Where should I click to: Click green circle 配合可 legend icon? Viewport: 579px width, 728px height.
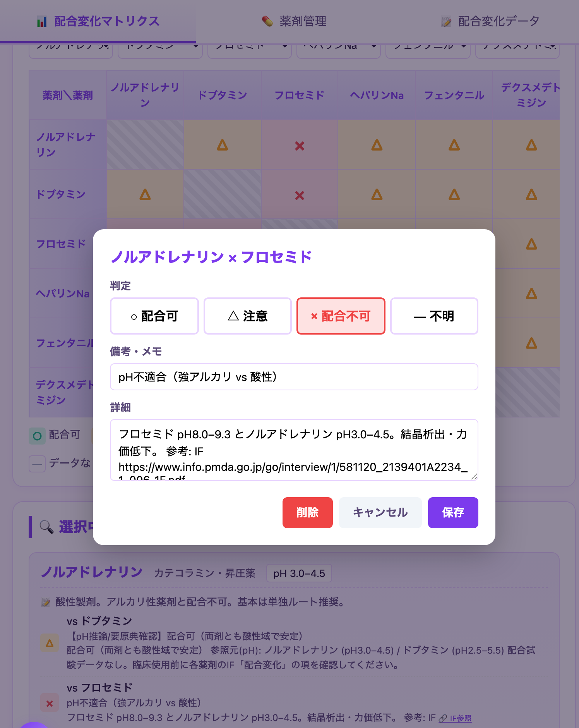[37, 436]
